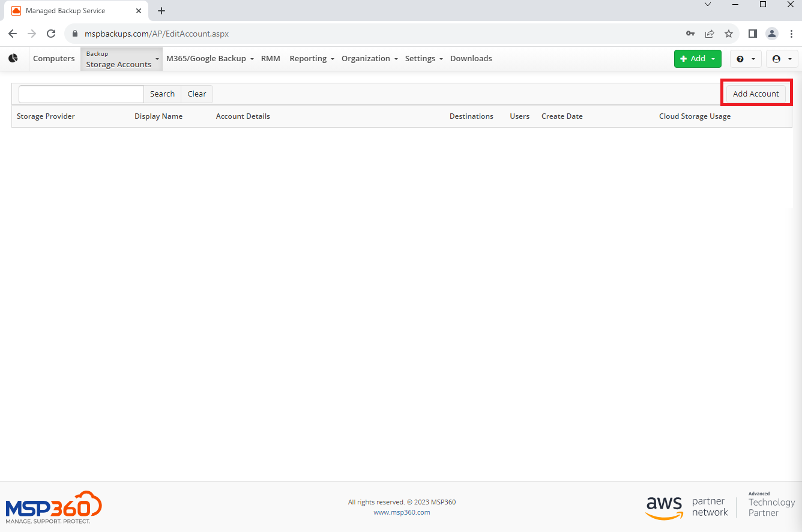Click the MSP360 logo in footer

coord(54,507)
